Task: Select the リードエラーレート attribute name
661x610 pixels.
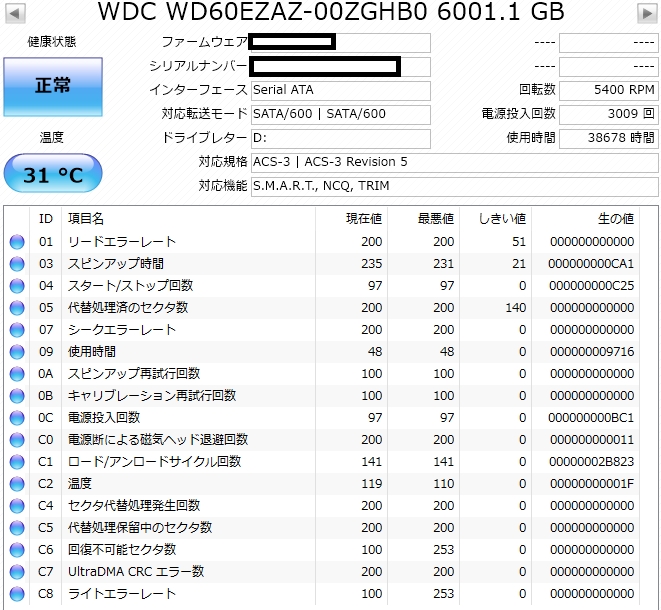Action: [122, 242]
